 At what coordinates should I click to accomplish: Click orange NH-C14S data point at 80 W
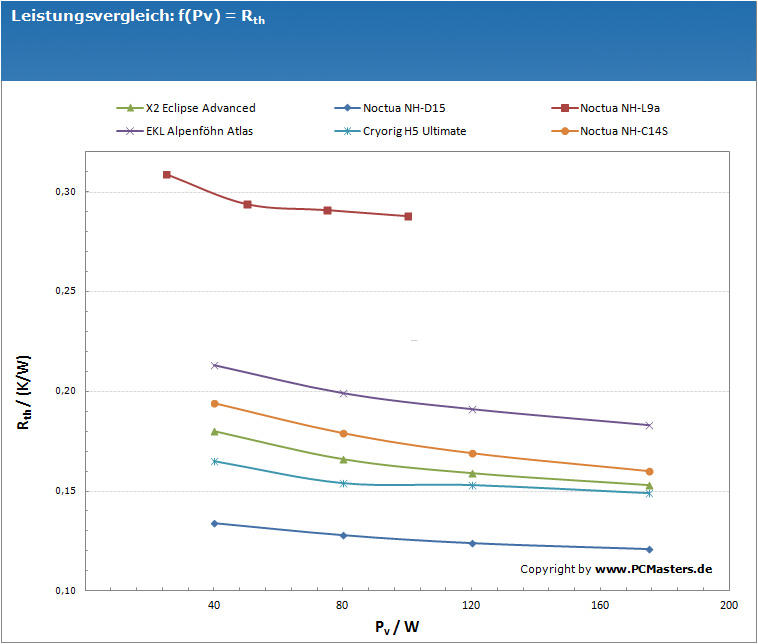[344, 433]
